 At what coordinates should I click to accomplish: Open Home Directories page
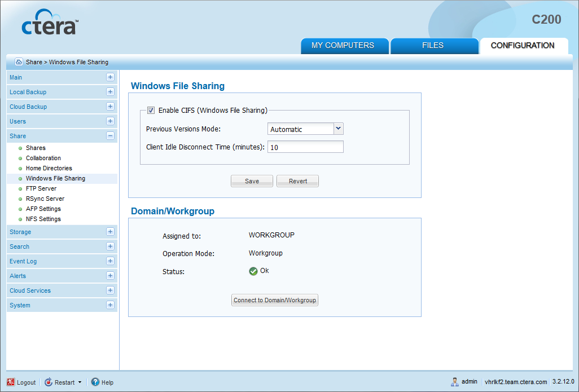(x=49, y=168)
